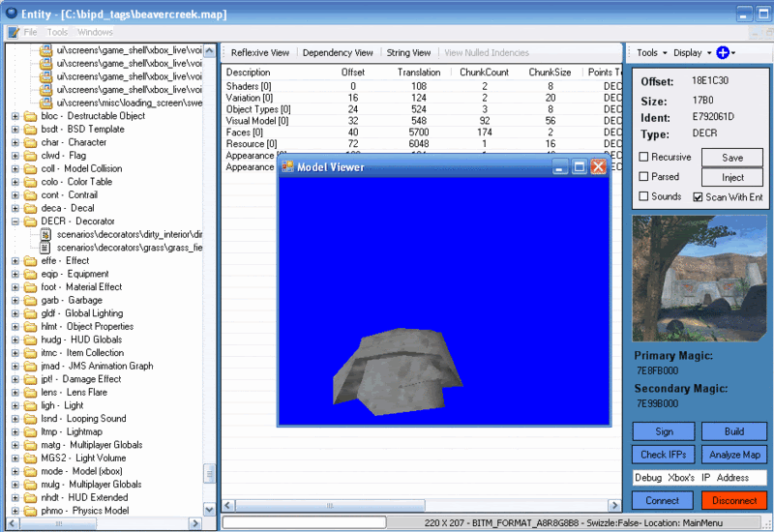Click the tag tree scroll down arrow
Screen dimensions: 774x532
pyautogui.click(x=209, y=510)
